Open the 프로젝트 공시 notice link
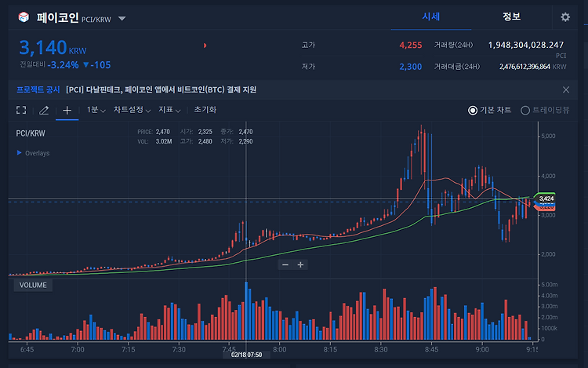The height and width of the screenshot is (368, 588). (x=38, y=89)
